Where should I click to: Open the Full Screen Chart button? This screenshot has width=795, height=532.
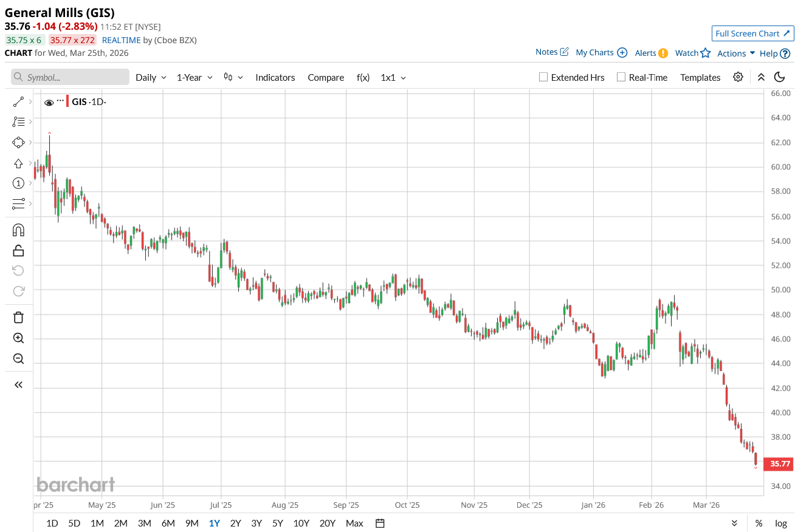coord(752,33)
